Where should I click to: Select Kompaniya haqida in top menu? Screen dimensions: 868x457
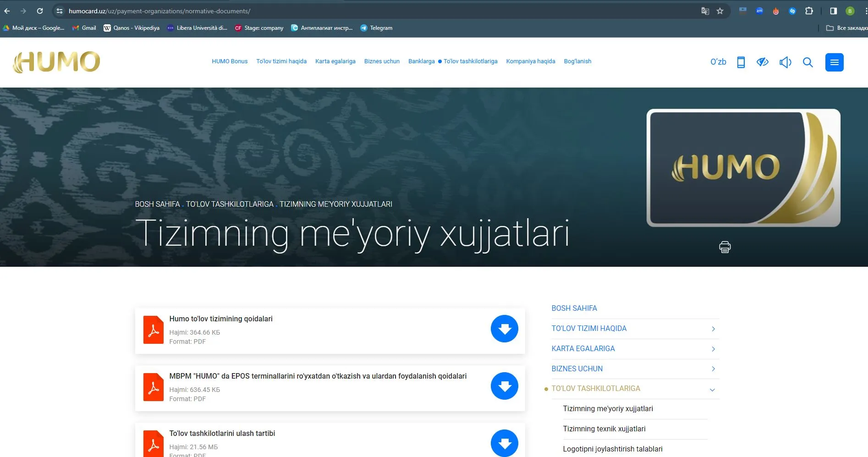click(530, 61)
